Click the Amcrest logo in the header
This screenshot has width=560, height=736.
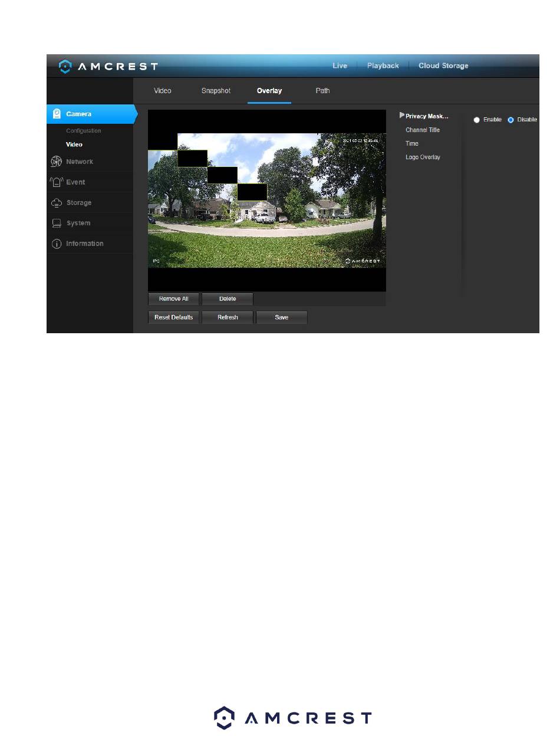(108, 66)
